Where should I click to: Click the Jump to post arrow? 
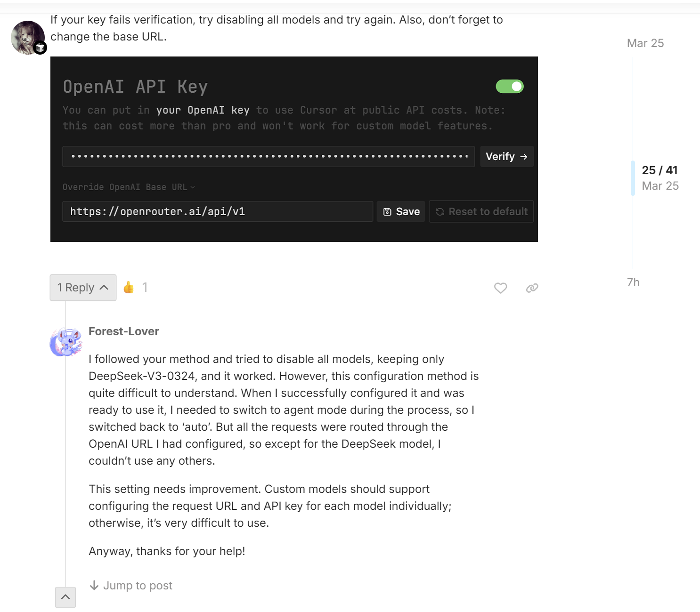(94, 585)
